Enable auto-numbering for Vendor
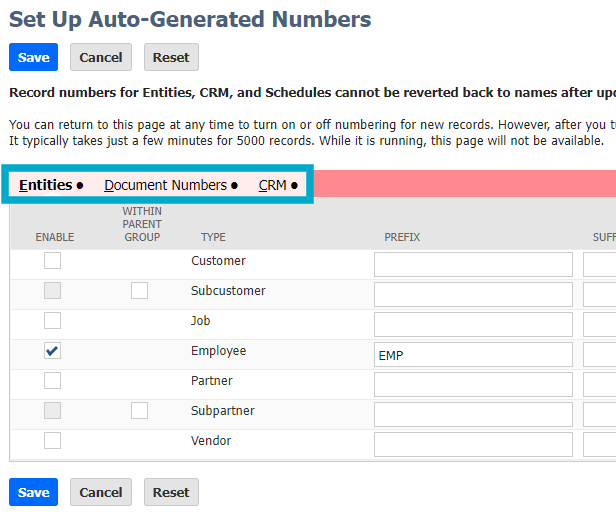This screenshot has width=616, height=514. click(52, 441)
